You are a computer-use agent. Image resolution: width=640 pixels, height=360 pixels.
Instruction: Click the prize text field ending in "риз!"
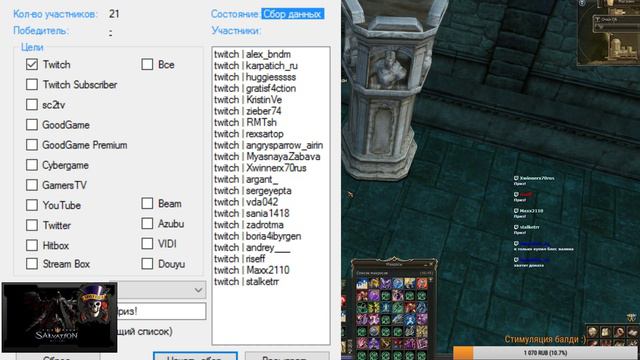coord(161,311)
